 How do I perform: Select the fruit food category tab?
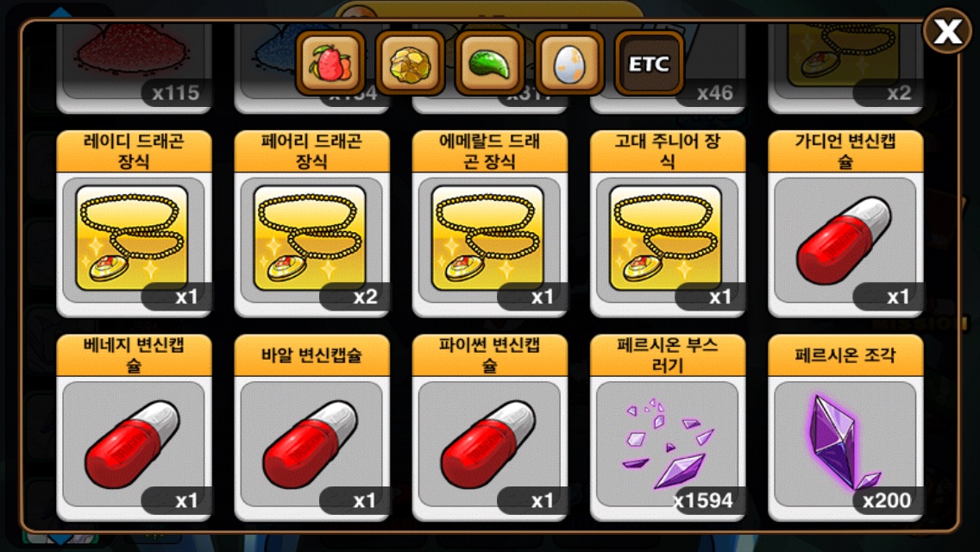click(x=330, y=63)
